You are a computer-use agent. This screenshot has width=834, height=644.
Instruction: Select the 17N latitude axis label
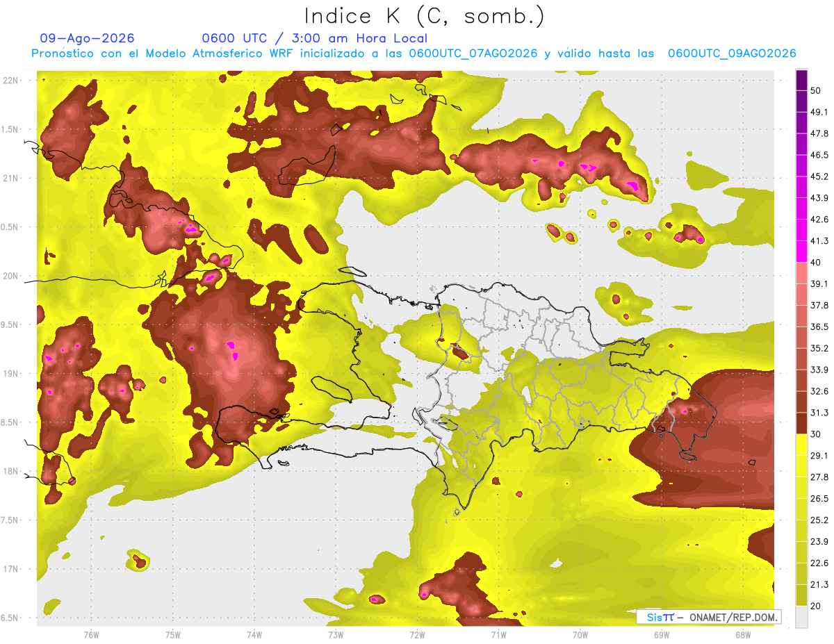[12, 569]
